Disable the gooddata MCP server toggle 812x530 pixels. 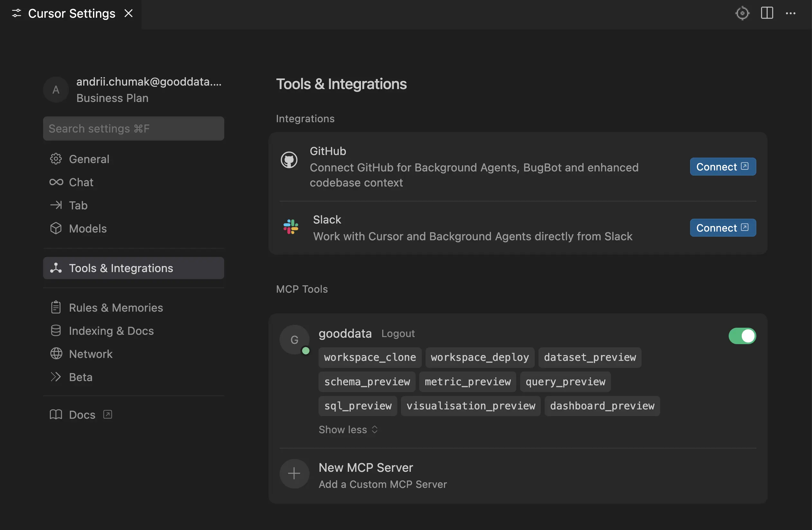743,336
